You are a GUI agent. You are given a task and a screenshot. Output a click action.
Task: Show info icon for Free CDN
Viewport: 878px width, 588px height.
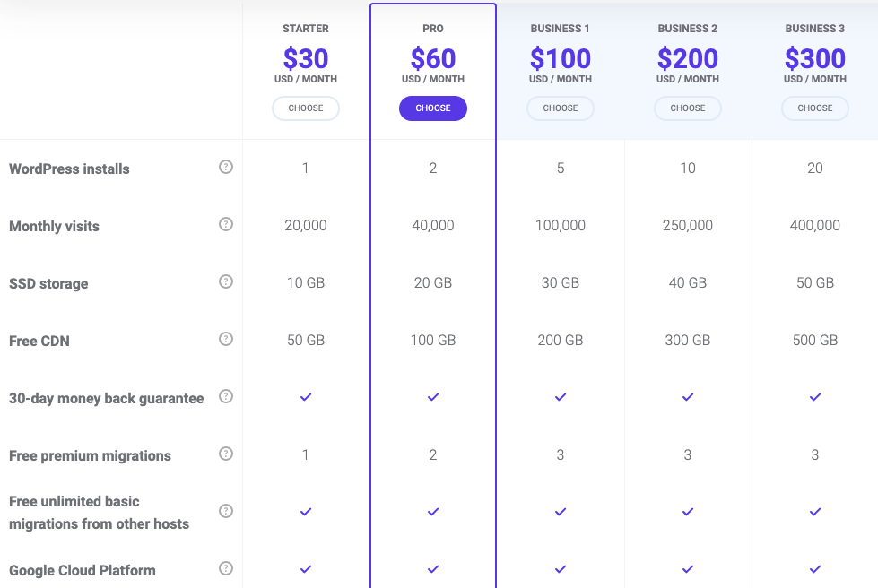click(226, 339)
